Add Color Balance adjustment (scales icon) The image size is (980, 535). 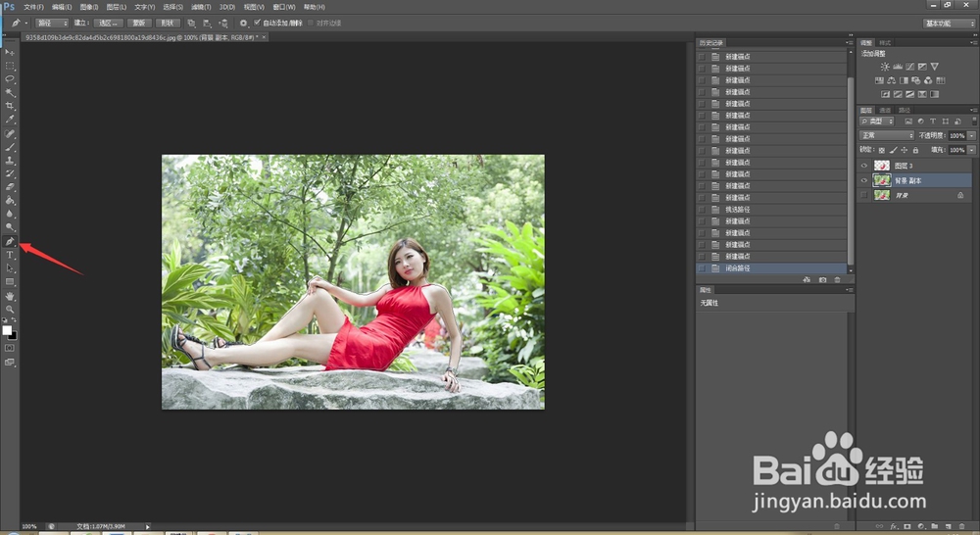click(891, 80)
